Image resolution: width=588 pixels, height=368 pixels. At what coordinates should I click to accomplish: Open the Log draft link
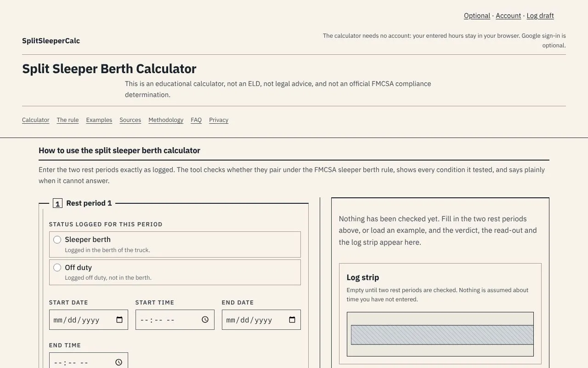pyautogui.click(x=540, y=16)
